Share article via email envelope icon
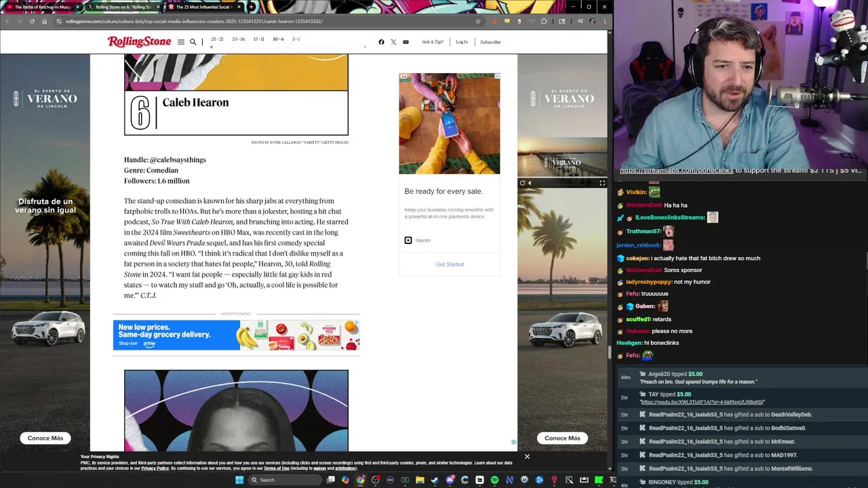 [x=406, y=42]
